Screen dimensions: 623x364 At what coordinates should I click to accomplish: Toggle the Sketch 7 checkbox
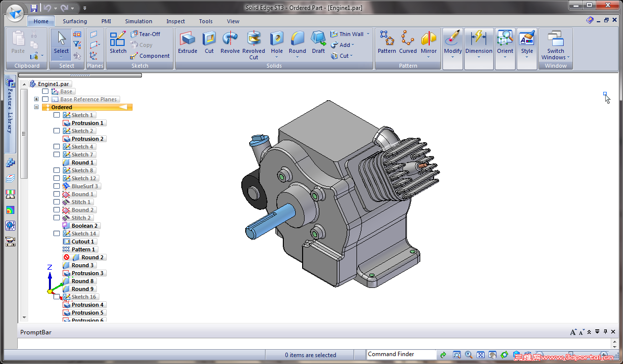point(56,155)
